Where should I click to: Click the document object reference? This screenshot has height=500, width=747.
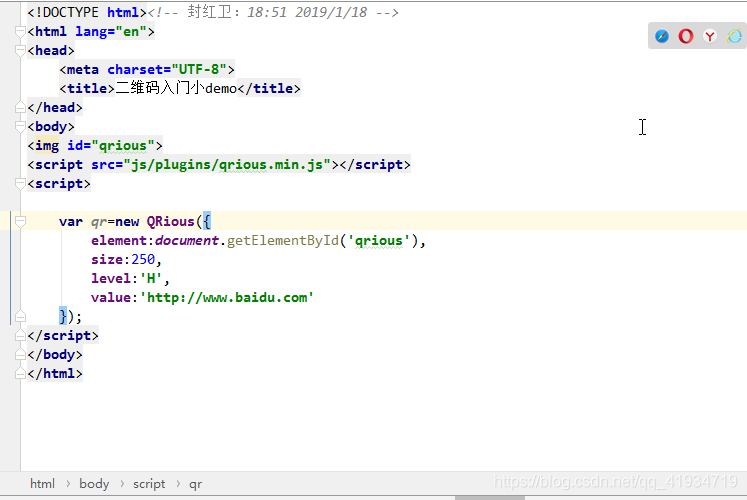187,240
